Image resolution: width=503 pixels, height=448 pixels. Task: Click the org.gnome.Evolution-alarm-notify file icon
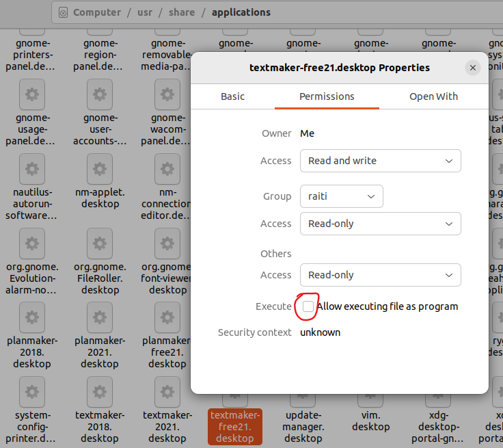(32, 243)
